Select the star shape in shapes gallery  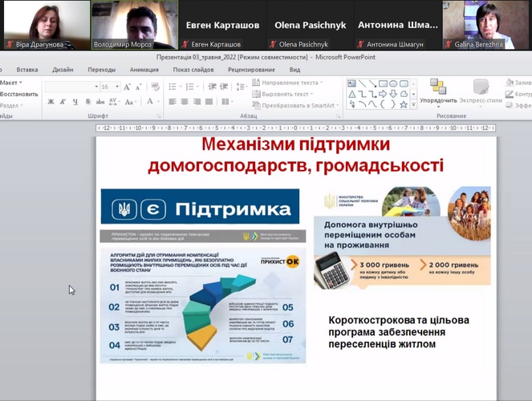coord(403,103)
